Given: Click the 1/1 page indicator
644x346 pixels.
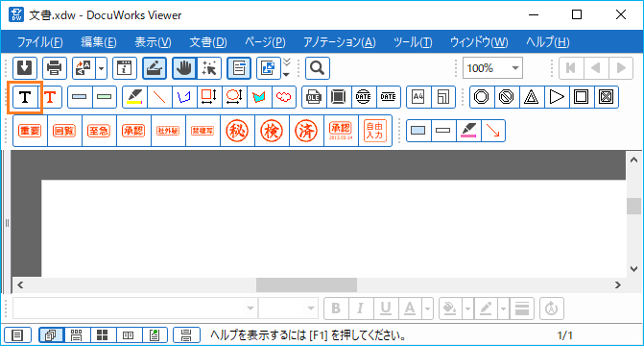Looking at the screenshot, I should [x=564, y=335].
